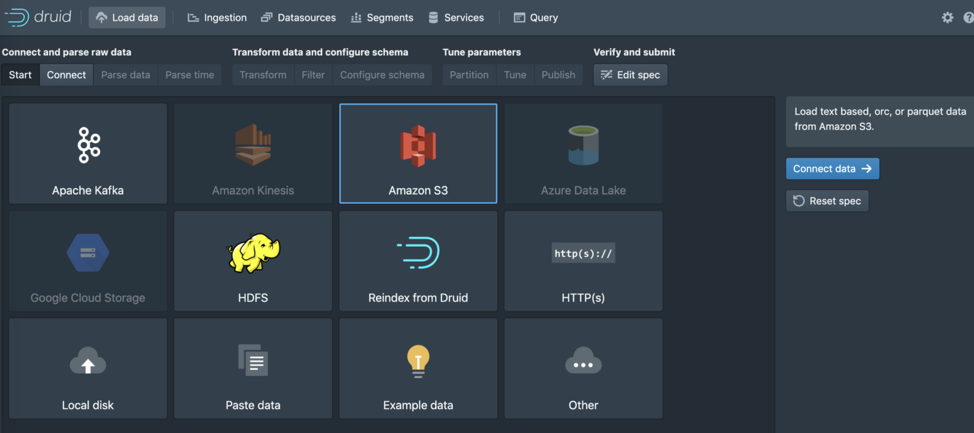Click the help icon in the header
This screenshot has height=433, width=974.
pyautogui.click(x=968, y=17)
